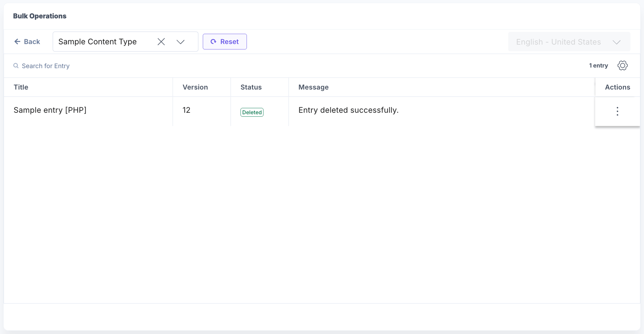The image size is (644, 334).
Task: Click the Version column header
Action: [x=195, y=87]
